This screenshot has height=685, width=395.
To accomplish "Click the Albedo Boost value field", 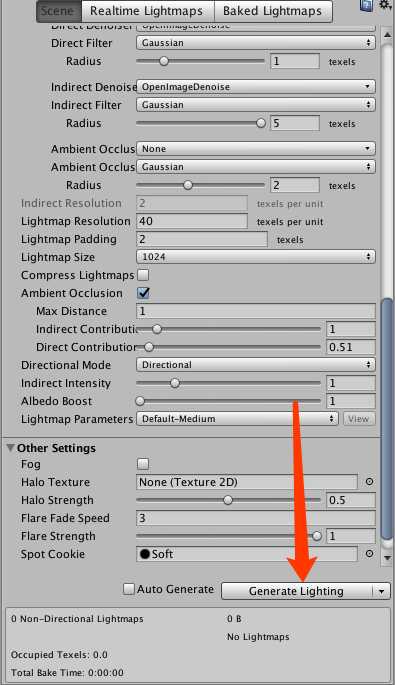I will (350, 401).
